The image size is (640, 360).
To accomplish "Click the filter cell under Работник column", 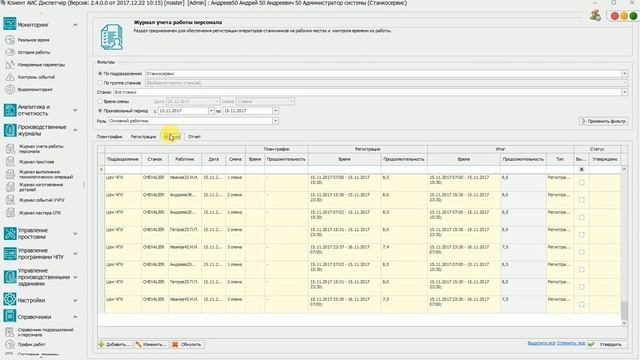I will (x=184, y=169).
